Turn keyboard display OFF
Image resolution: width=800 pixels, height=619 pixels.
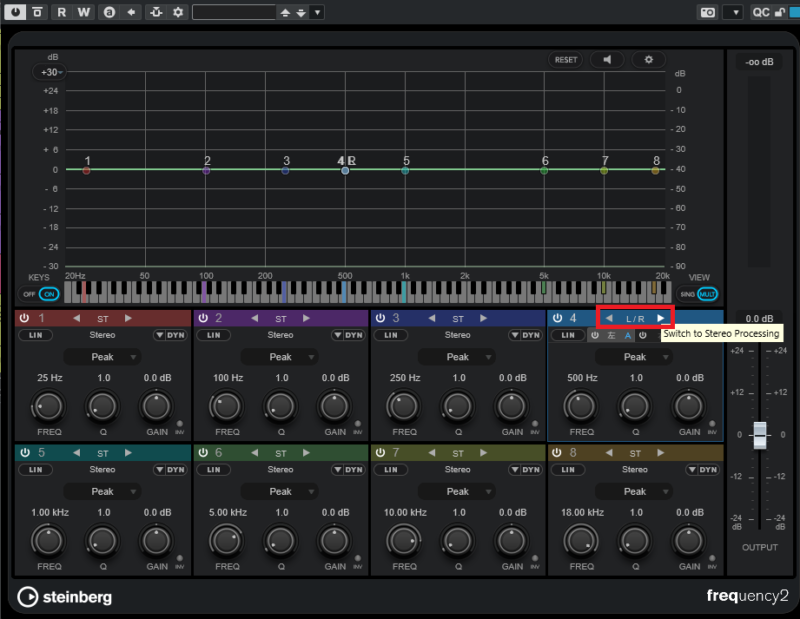tap(29, 294)
